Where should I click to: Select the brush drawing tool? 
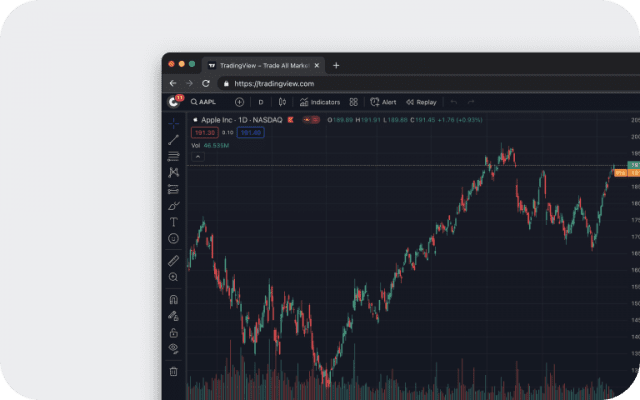[173, 205]
